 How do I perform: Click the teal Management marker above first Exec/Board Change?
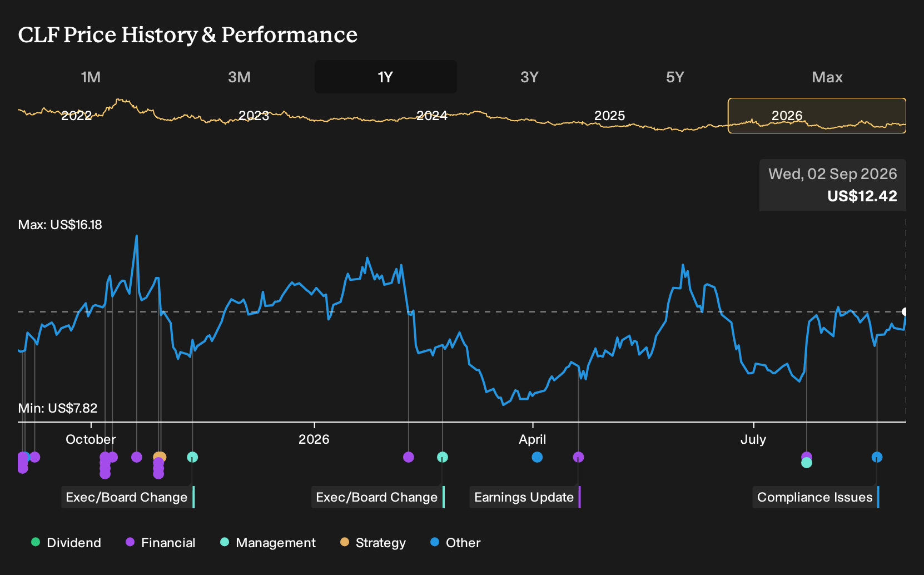192,457
